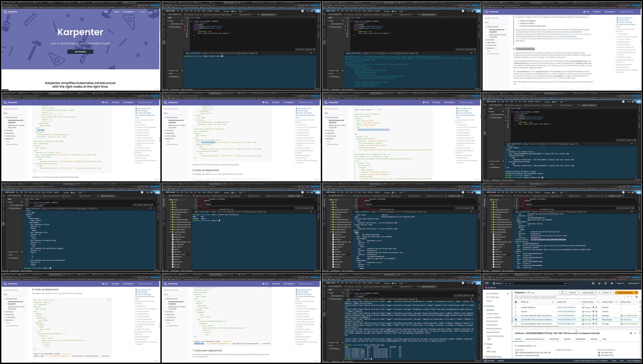Click the Connect button in EC2 Instances
This screenshot has height=364, width=643.
pyautogui.click(x=572, y=293)
